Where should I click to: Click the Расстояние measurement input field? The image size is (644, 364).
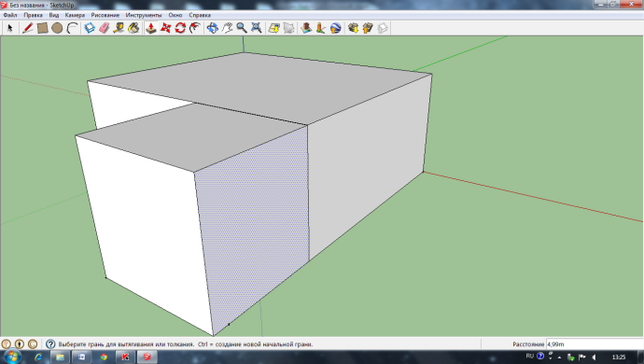(595, 344)
